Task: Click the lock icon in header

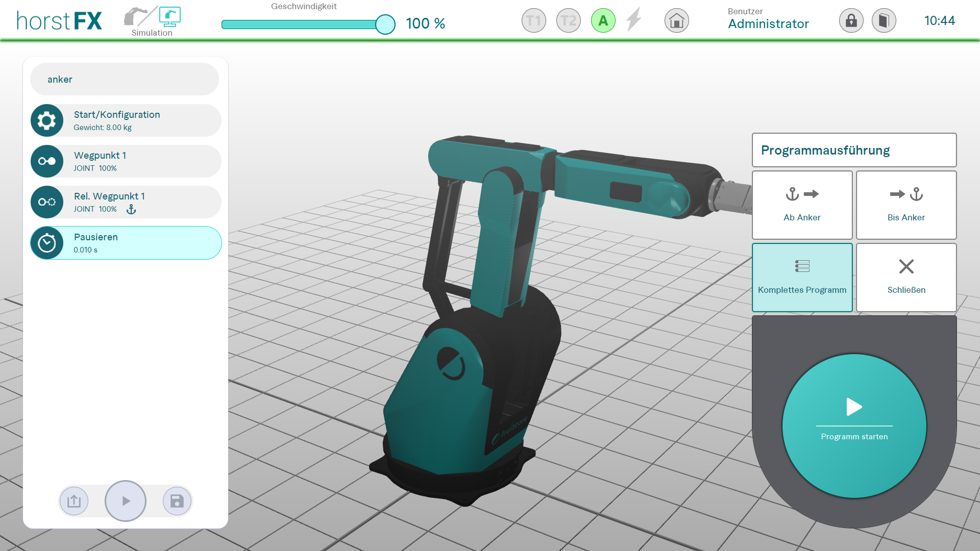Action: click(851, 21)
